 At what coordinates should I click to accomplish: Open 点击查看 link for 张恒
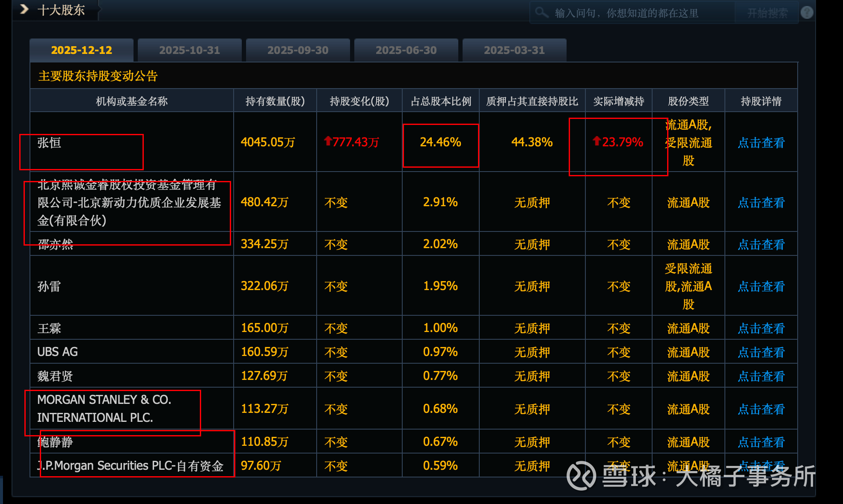761,143
